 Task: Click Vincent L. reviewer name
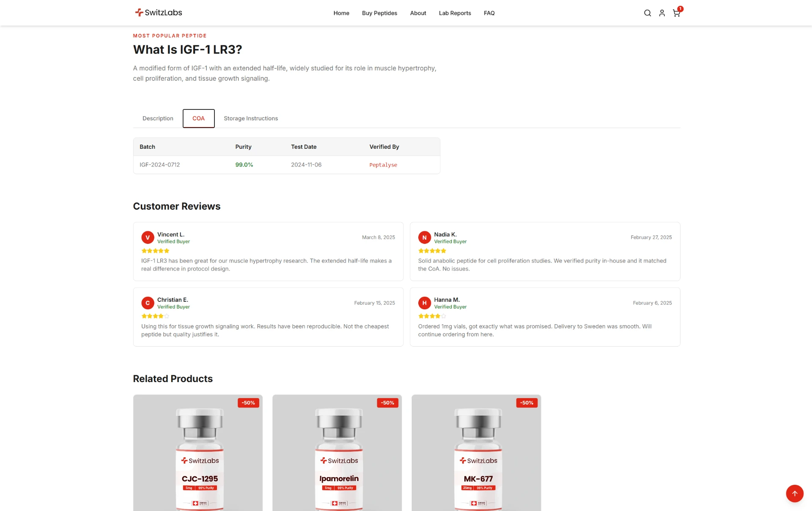171,235
